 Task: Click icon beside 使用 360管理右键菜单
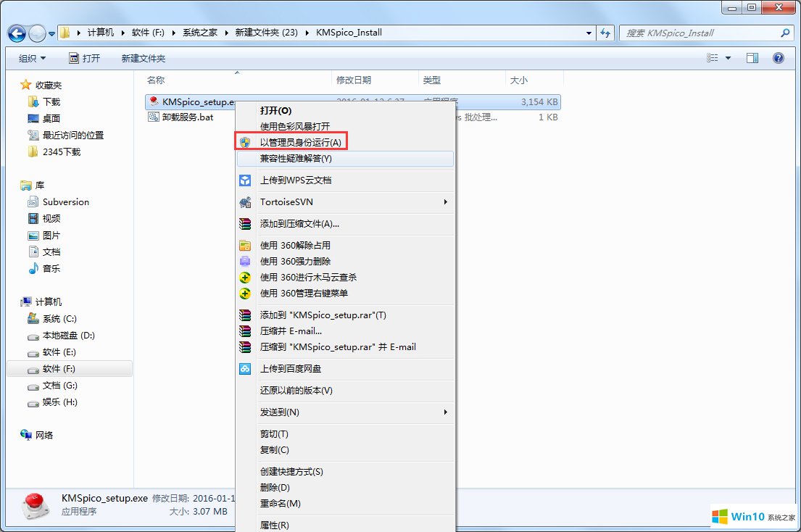[245, 293]
